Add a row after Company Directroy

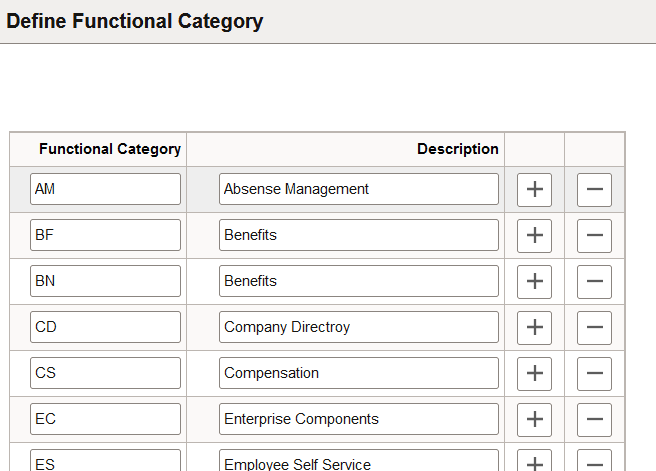[x=534, y=327]
